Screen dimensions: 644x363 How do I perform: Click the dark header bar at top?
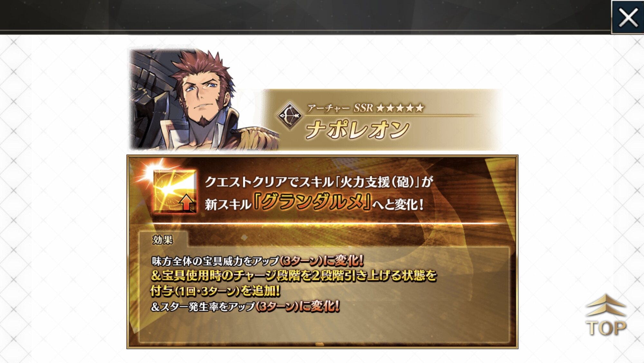(x=305, y=16)
